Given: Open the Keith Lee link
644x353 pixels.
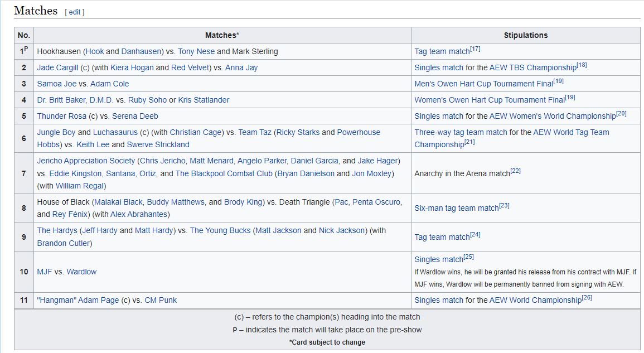Looking at the screenshot, I should (x=93, y=144).
